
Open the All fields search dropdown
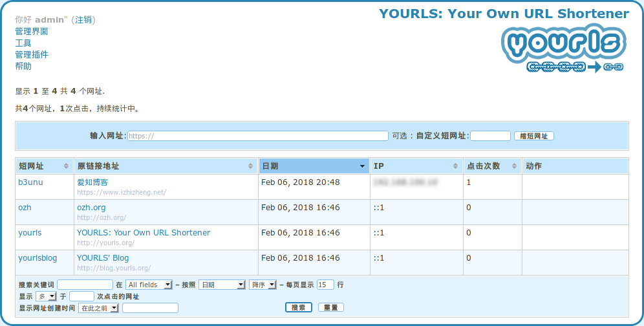click(149, 285)
